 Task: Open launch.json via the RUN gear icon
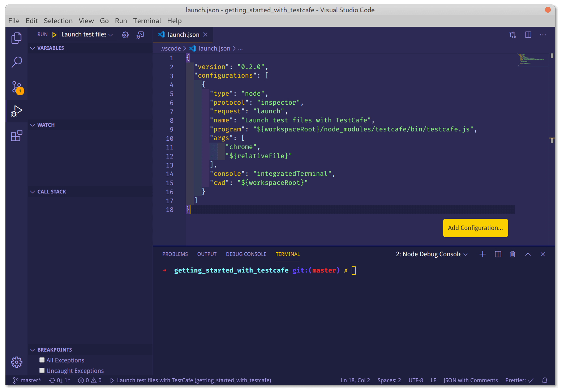pyautogui.click(x=125, y=35)
